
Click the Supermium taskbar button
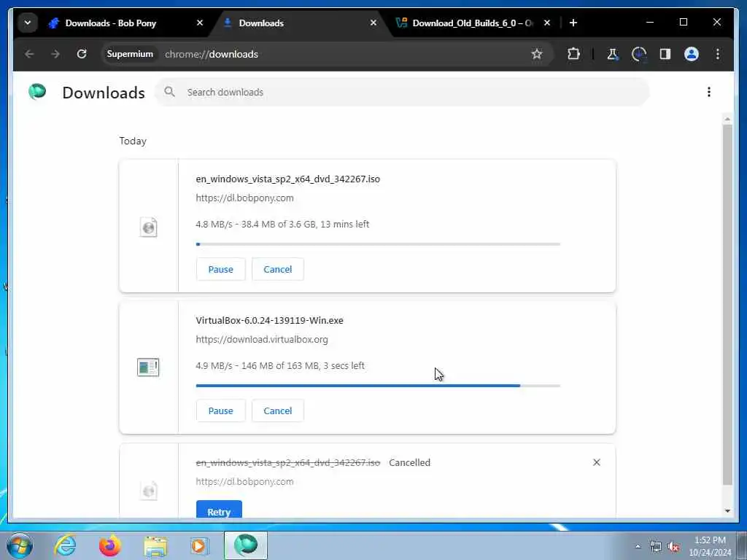click(x=246, y=545)
